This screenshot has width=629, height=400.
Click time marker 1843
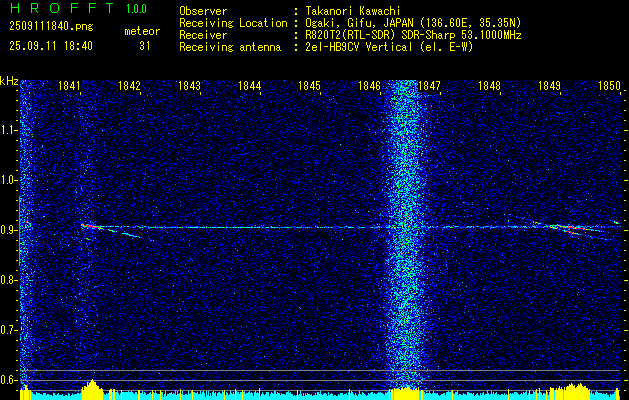pos(189,85)
